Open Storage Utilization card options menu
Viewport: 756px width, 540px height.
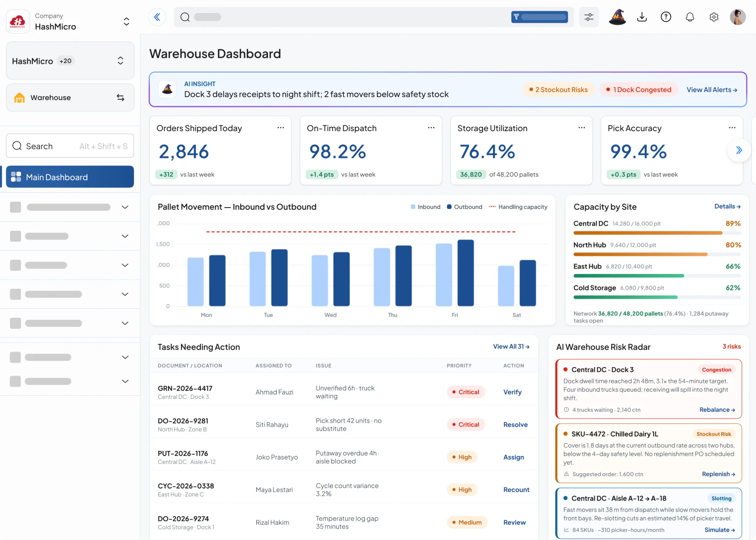(581, 128)
